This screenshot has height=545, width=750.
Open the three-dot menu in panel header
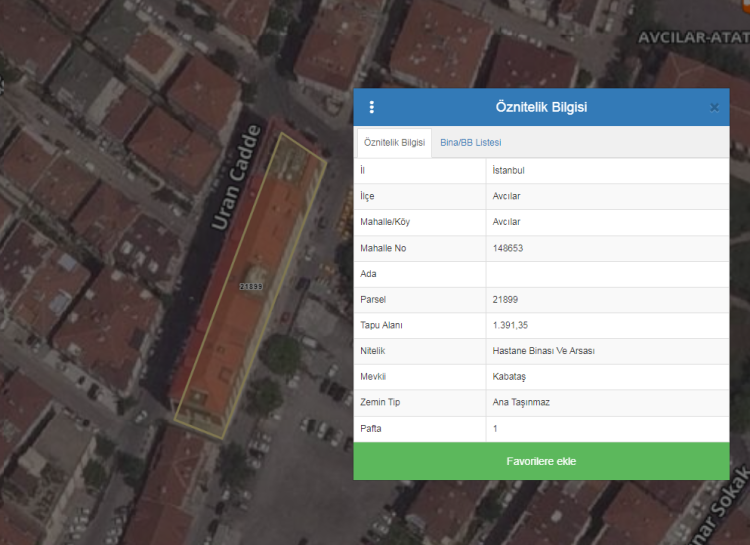[372, 107]
